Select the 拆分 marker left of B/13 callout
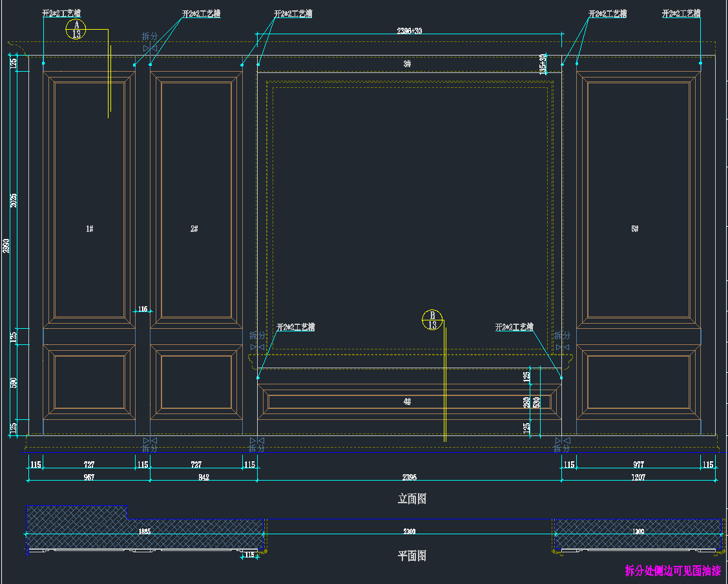 (x=257, y=336)
